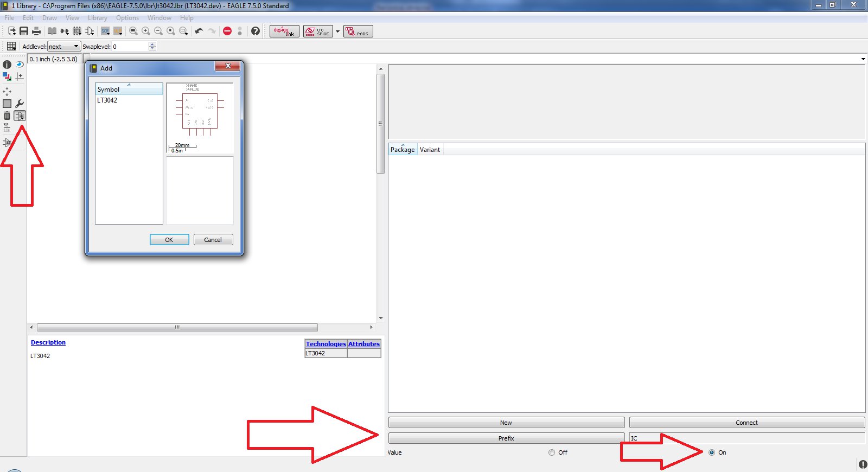Open the File menu
This screenshot has width=868, height=472.
tap(10, 18)
